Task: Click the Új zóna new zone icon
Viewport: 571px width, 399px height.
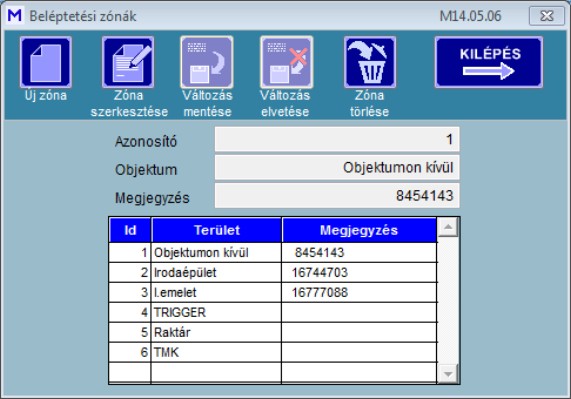Action: [46, 62]
